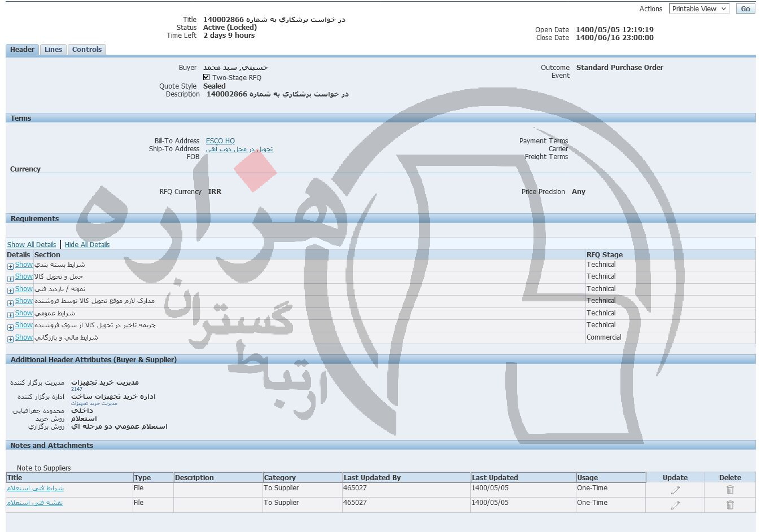
Task: Switch to the Header tab
Action: click(x=22, y=50)
